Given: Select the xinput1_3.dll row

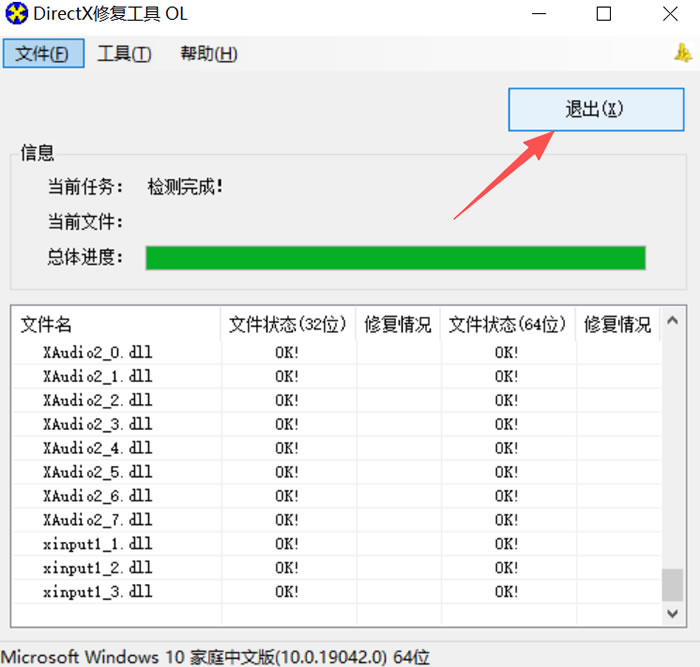Looking at the screenshot, I should [x=336, y=592].
